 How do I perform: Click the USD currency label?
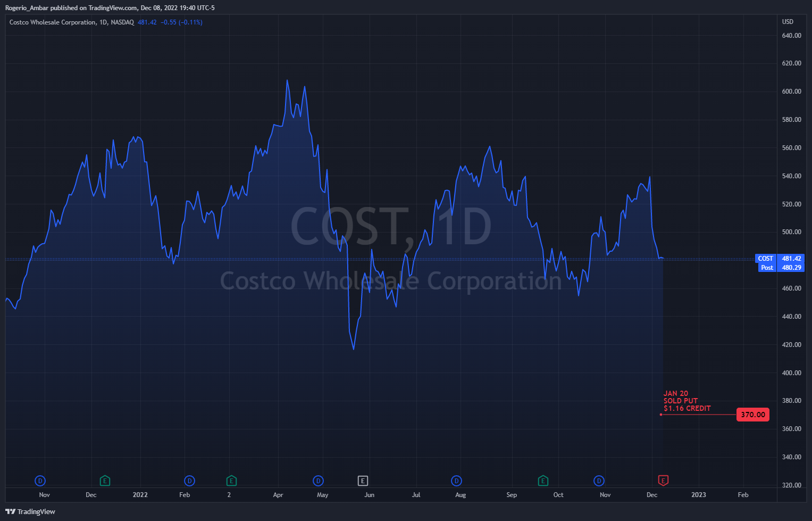pyautogui.click(x=788, y=22)
